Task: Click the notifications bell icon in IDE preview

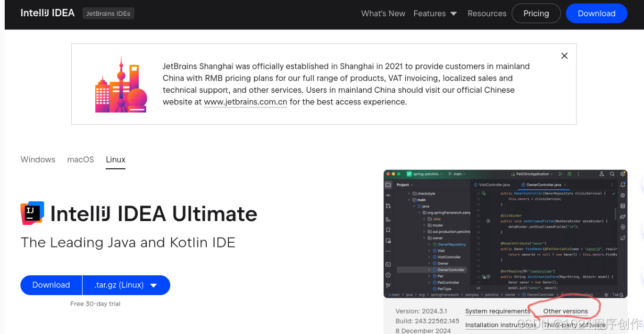Action: point(623,185)
